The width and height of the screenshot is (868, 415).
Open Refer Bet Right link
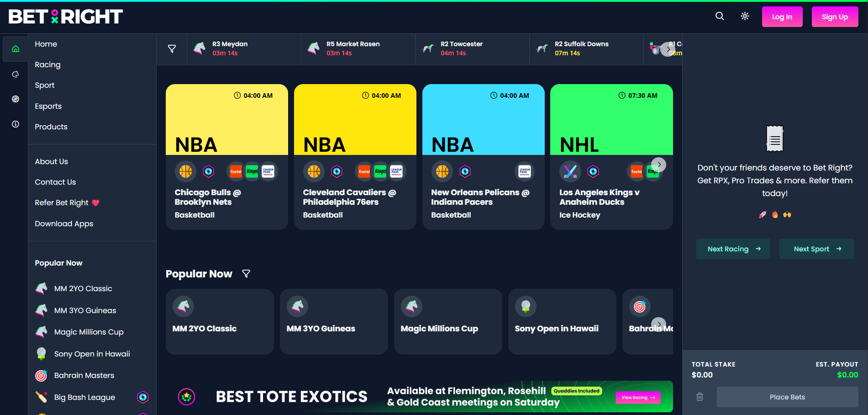pyautogui.click(x=67, y=202)
